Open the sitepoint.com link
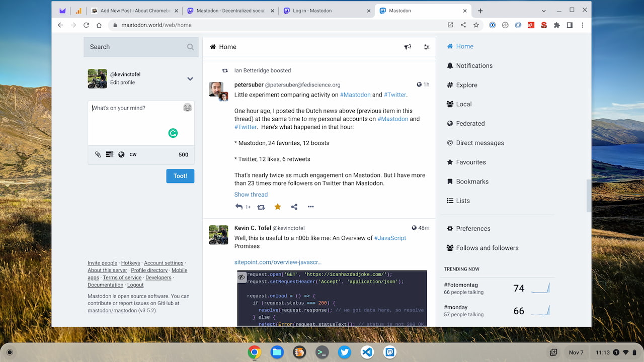 click(x=278, y=262)
